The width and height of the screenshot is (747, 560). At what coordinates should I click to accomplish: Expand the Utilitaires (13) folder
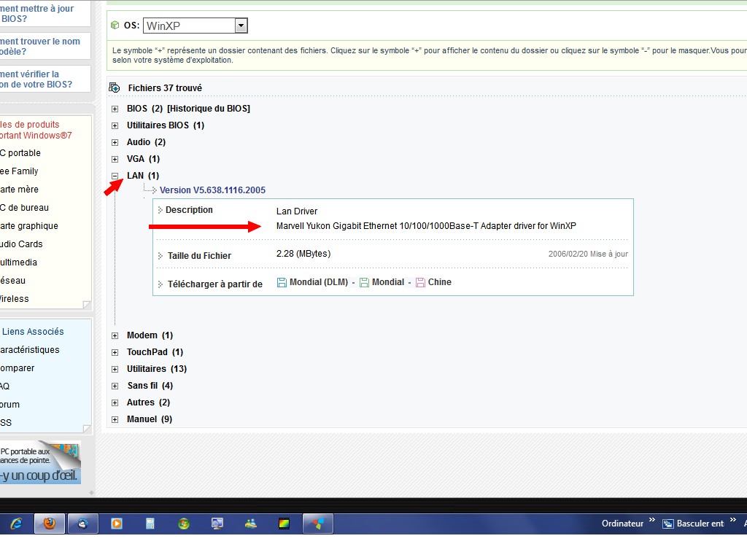115,369
